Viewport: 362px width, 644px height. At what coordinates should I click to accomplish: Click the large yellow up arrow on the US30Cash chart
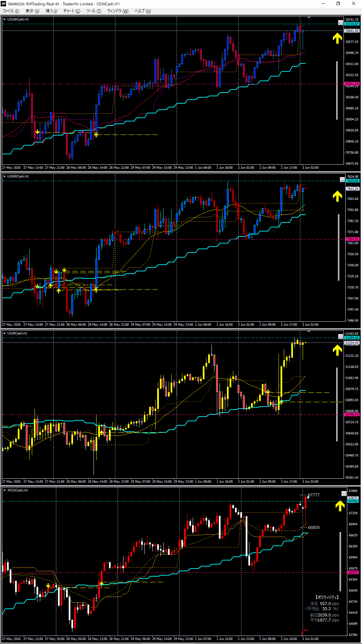(x=337, y=350)
